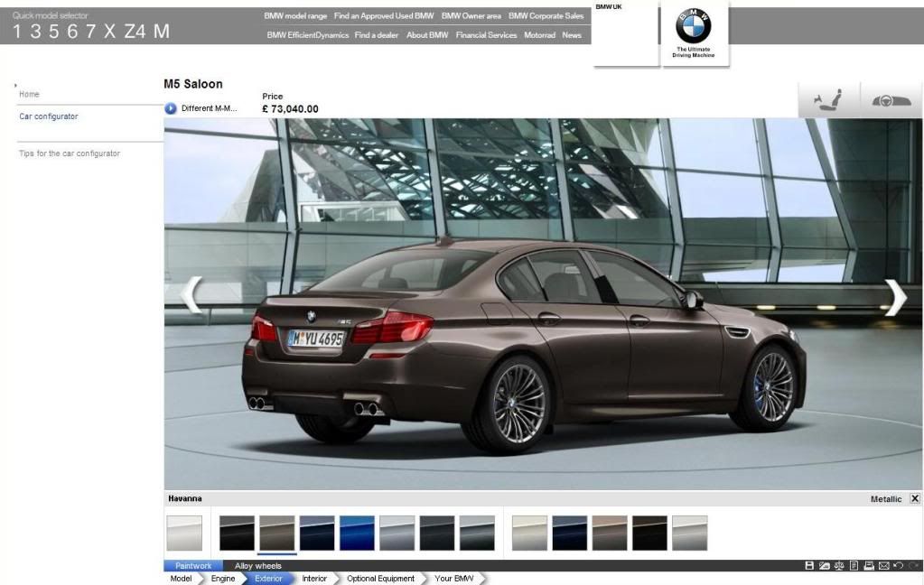This screenshot has width=924, height=585.
Task: Click the Different M-M... link
Action: point(210,108)
